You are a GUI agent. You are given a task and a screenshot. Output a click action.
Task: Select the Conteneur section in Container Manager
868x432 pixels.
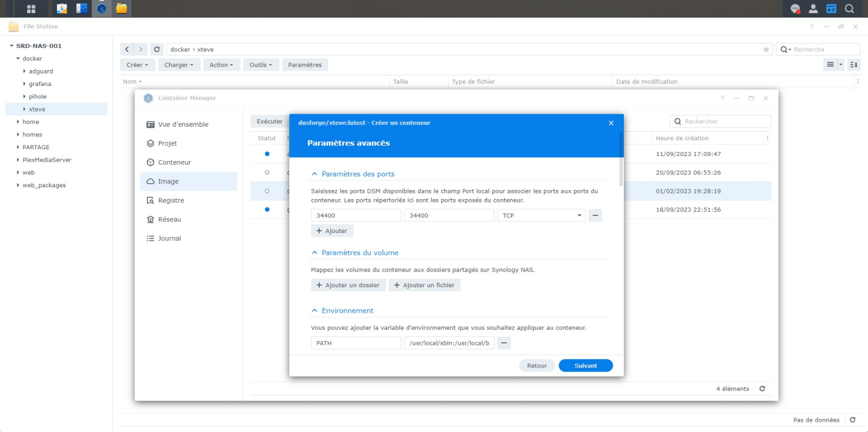(173, 162)
